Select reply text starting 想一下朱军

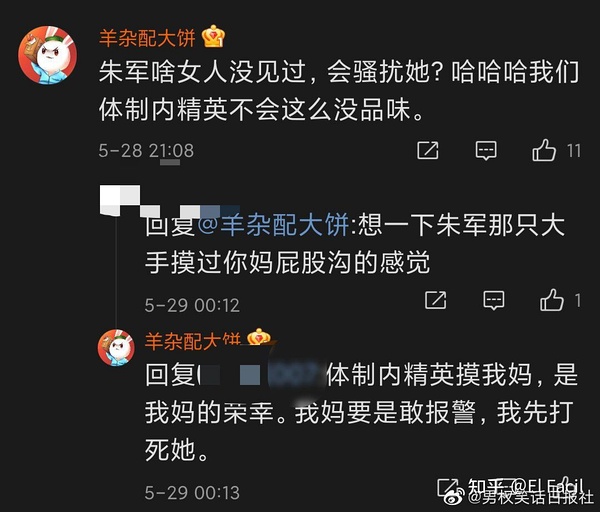(x=355, y=244)
